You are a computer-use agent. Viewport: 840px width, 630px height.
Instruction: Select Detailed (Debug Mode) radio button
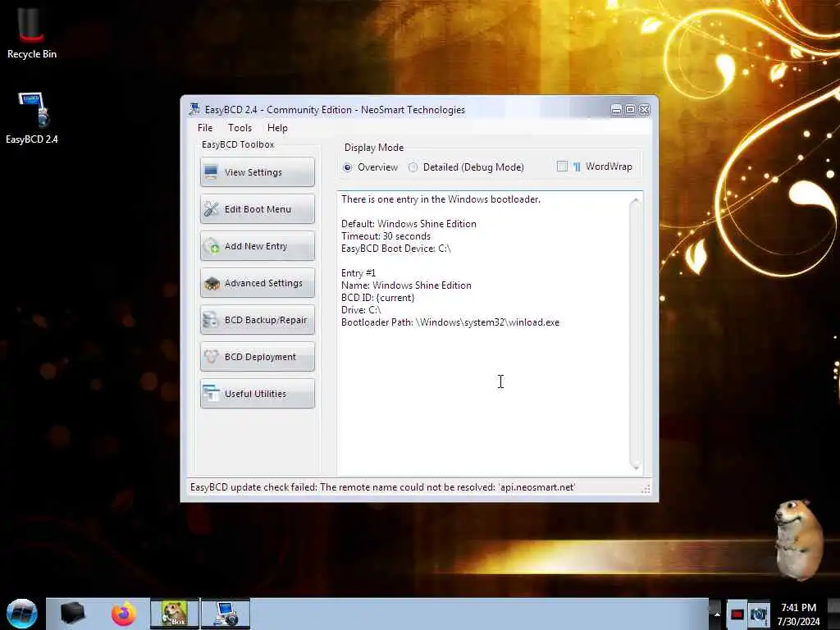coord(413,167)
